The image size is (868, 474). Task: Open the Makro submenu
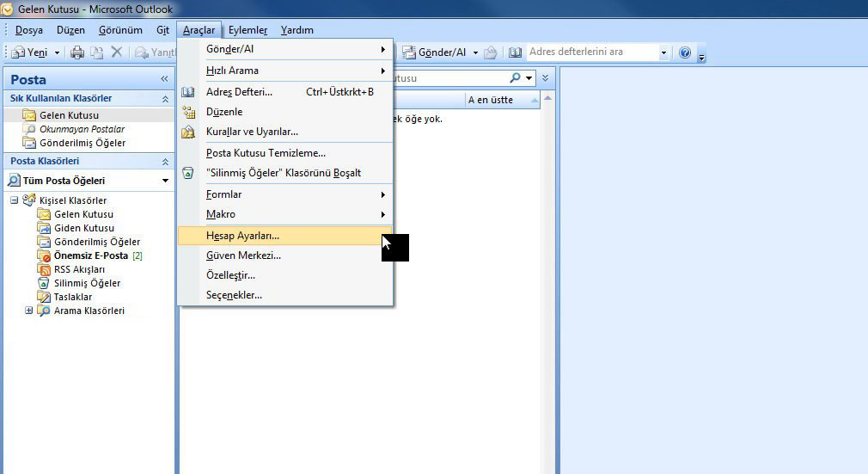pyautogui.click(x=285, y=214)
